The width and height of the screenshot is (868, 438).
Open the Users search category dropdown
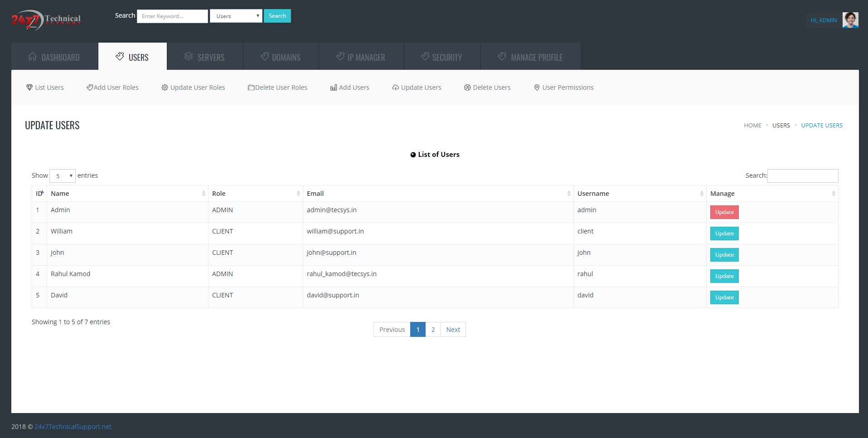click(x=236, y=16)
